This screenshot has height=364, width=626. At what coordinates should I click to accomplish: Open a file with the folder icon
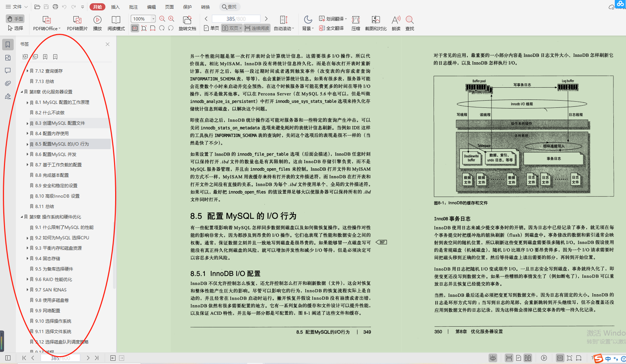coord(37,7)
